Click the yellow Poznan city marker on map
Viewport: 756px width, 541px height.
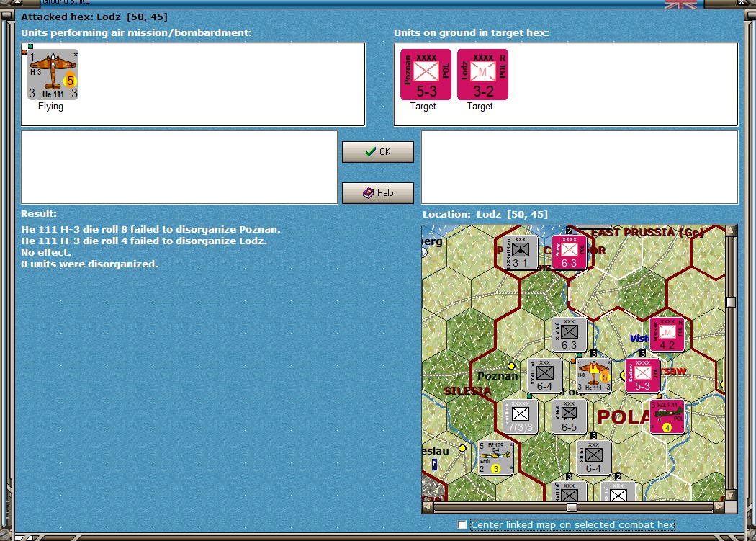511,366
